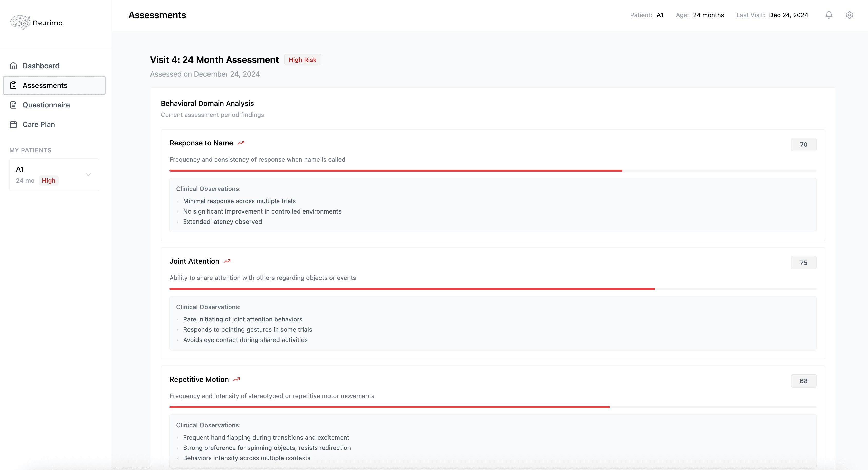Click the High Risk badge
Image resolution: width=868 pixels, height=470 pixels.
coord(302,60)
